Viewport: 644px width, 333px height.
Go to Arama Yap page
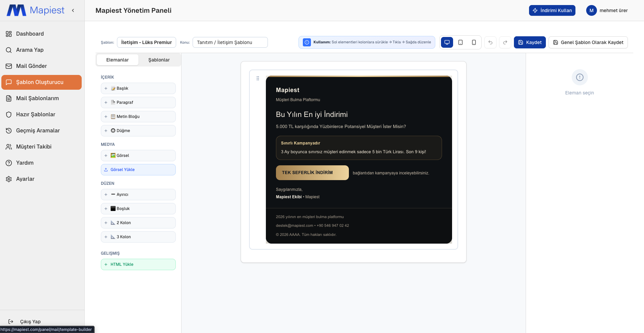(x=42, y=50)
